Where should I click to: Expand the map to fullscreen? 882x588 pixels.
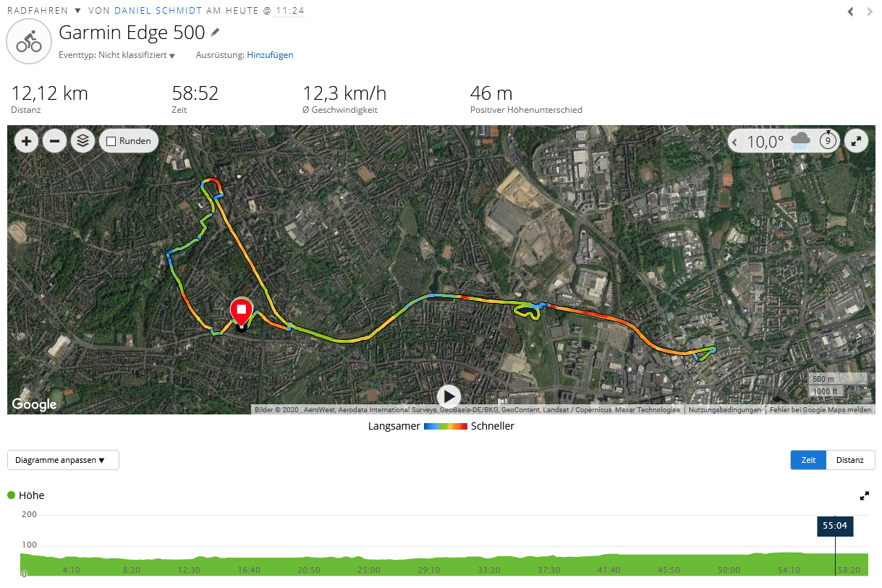857,141
